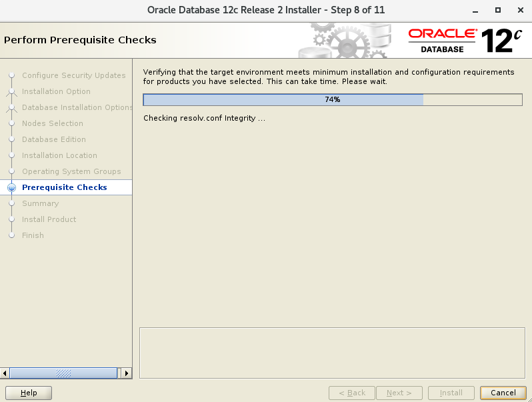
Task: Click left arrow of sidebar scrollbar
Action: [5, 373]
